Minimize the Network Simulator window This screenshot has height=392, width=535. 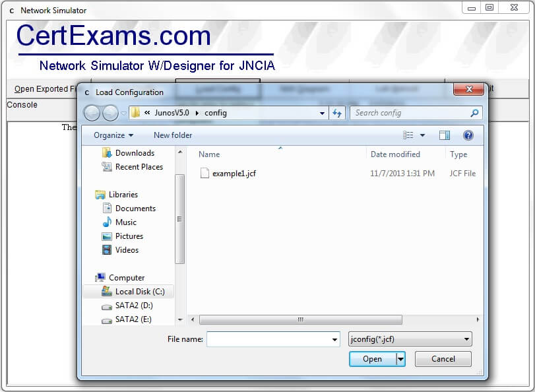click(x=472, y=7)
